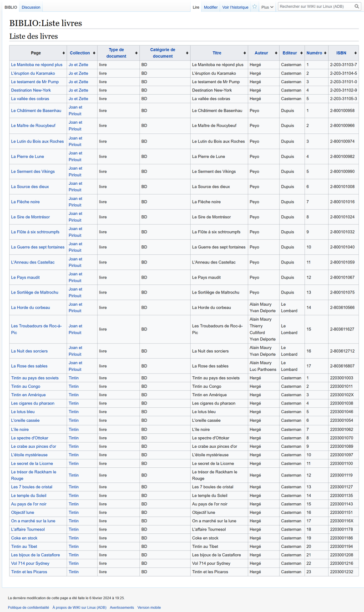Viewport: 364px width, 612px height.
Task: Open Destination New-York page link
Action: click(31, 90)
